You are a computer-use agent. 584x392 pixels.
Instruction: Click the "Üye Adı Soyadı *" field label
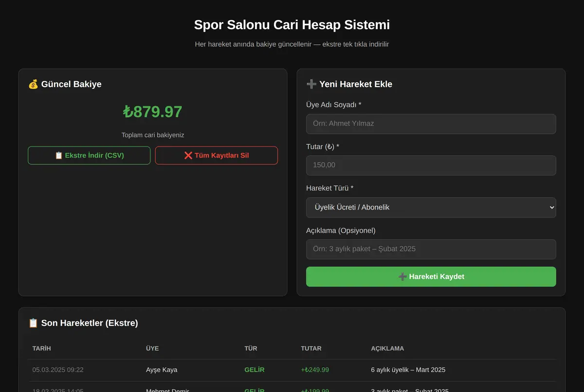[334, 105]
